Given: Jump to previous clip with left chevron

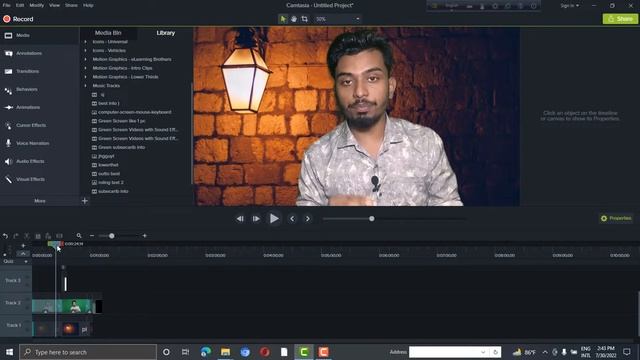Looking at the screenshot, I should (292, 219).
